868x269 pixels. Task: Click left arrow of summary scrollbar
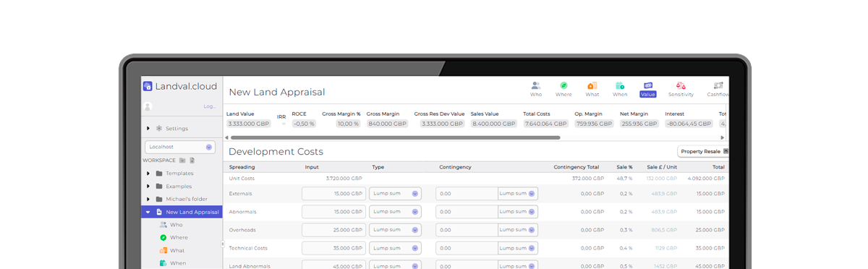click(x=227, y=137)
